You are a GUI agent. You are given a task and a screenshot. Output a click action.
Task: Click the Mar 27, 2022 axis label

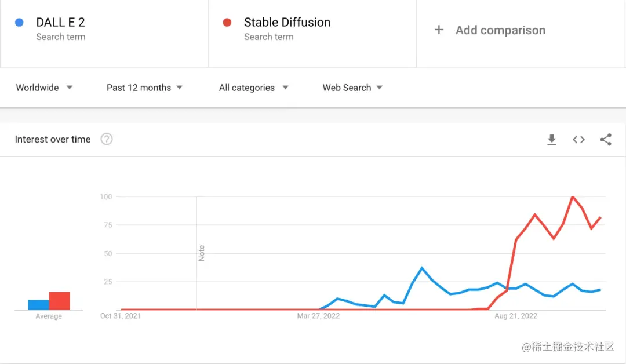(318, 316)
